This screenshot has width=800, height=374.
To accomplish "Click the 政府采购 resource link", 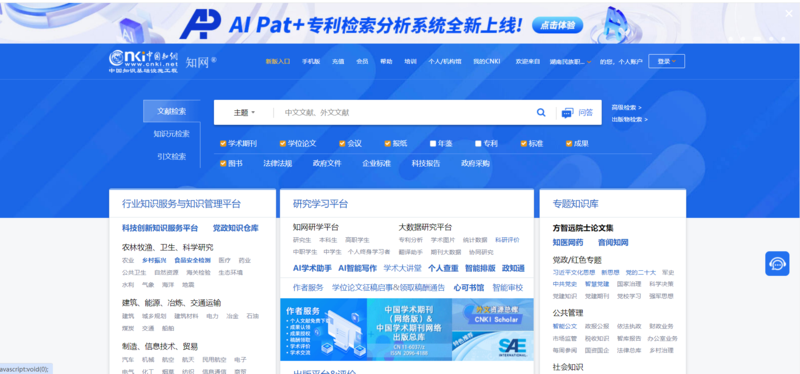I will point(476,164).
